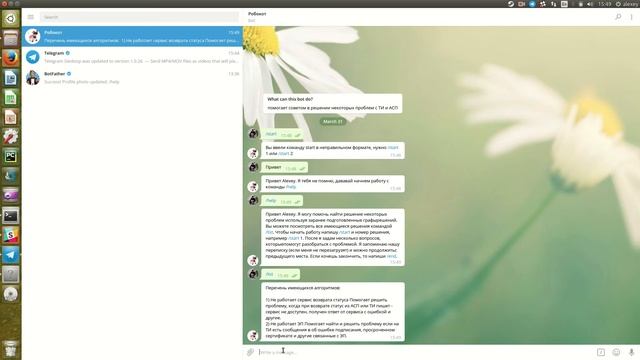Click Telegram logo avatar in chat list
Screen dimensions: 640x360
point(33,57)
